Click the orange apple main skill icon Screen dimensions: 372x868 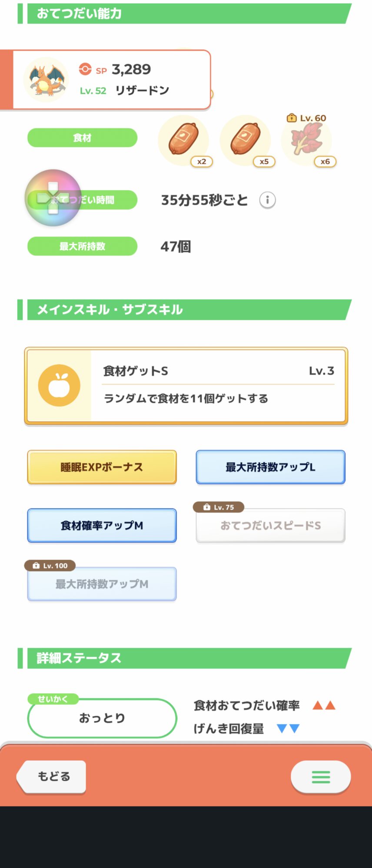click(x=59, y=385)
